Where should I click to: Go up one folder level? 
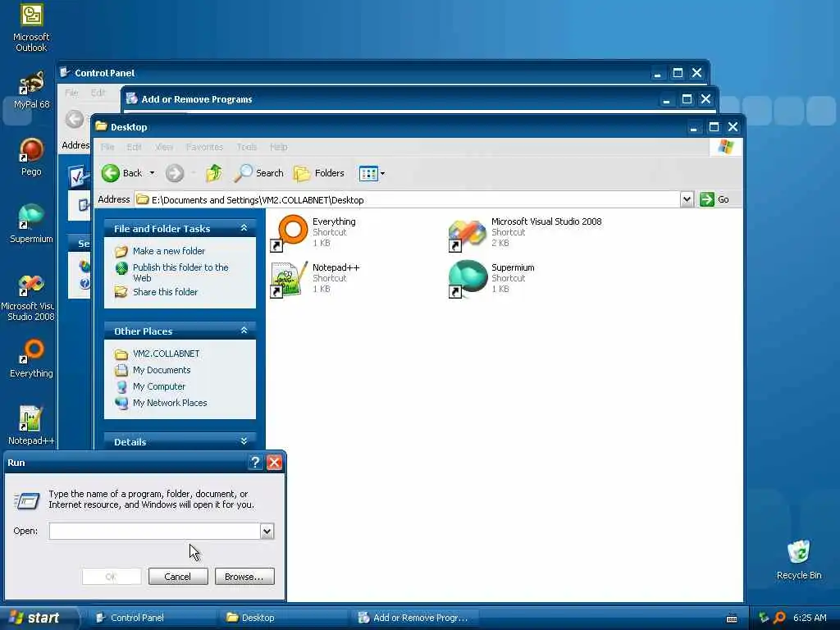tap(214, 173)
